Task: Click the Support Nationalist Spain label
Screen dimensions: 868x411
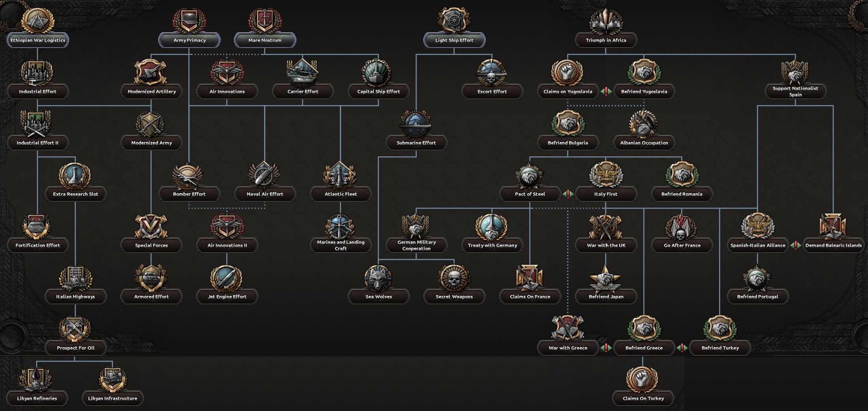Action: point(796,91)
